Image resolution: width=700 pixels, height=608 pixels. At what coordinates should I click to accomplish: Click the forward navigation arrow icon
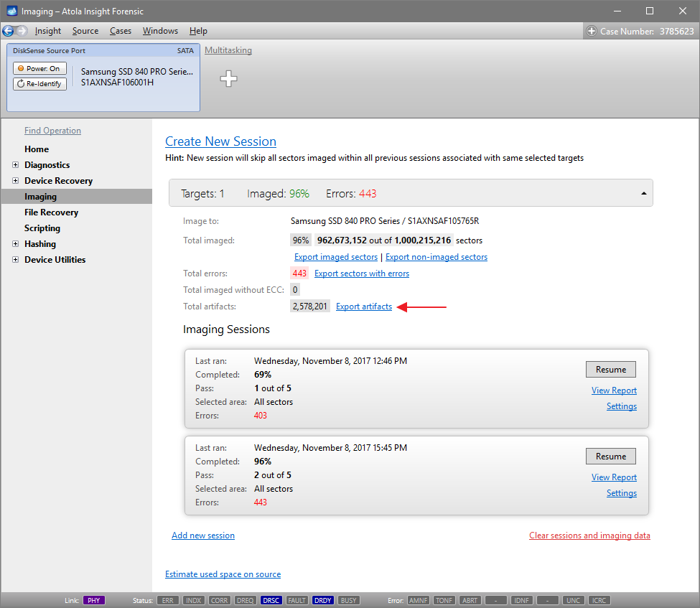[x=22, y=31]
